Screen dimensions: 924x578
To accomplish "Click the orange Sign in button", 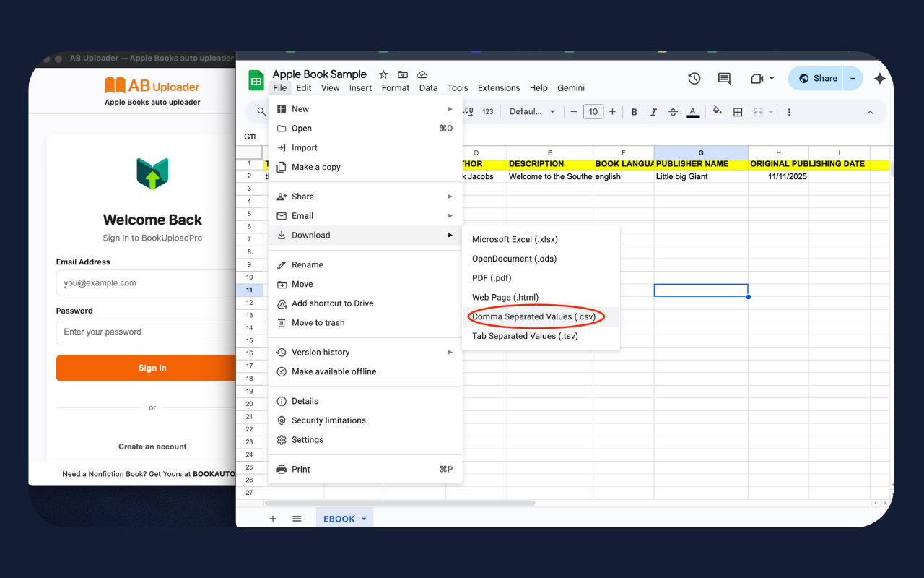I will pyautogui.click(x=146, y=368).
